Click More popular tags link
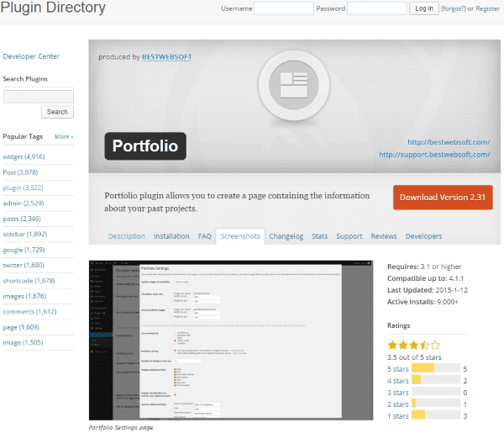This screenshot has width=504, height=433. [x=64, y=137]
